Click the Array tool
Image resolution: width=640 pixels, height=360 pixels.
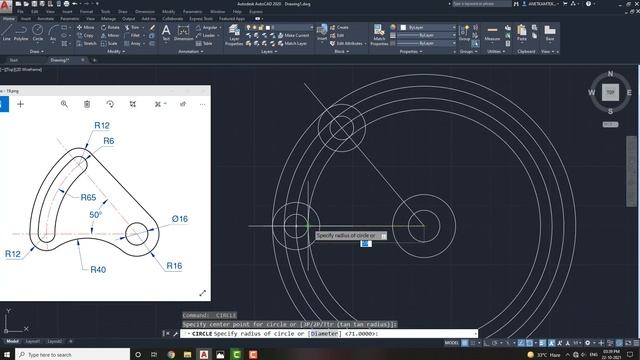coord(133,43)
